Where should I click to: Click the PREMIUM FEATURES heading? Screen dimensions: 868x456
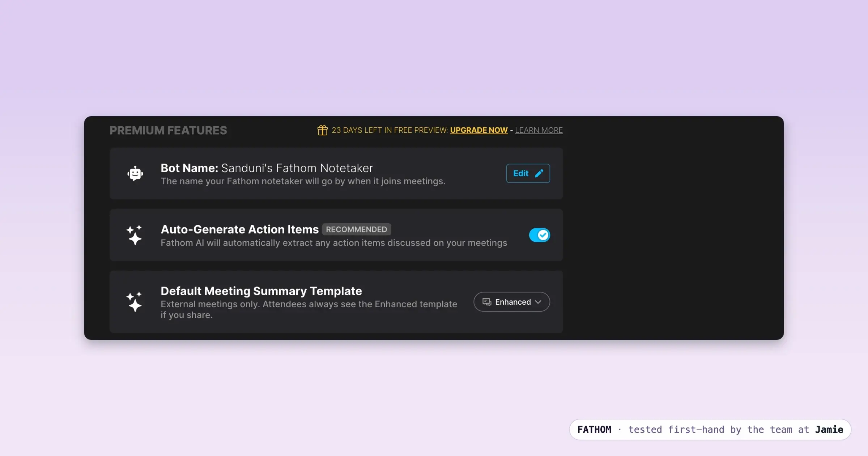[168, 130]
